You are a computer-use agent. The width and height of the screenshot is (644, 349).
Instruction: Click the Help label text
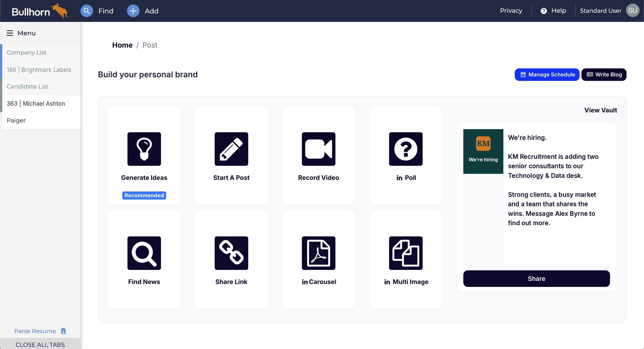559,11
